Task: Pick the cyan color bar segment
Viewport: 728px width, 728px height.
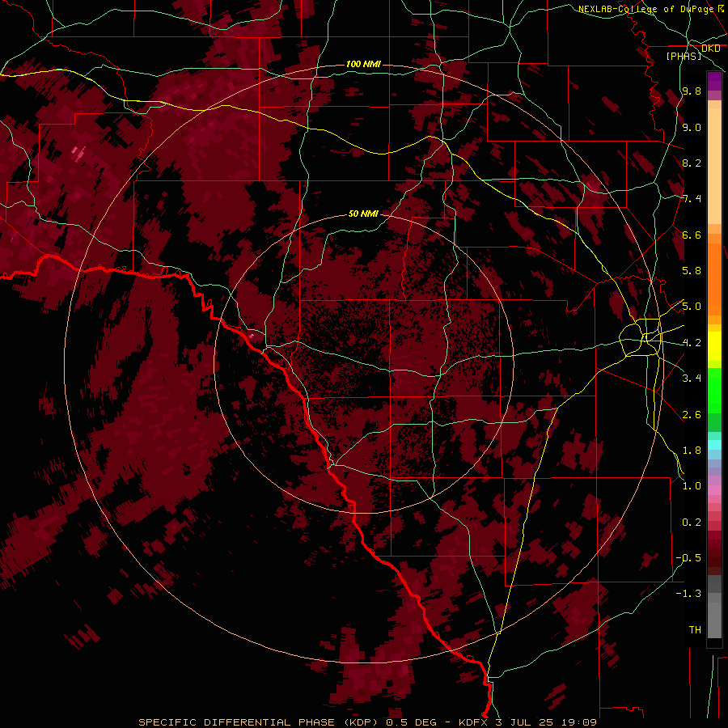Action: pos(714,445)
